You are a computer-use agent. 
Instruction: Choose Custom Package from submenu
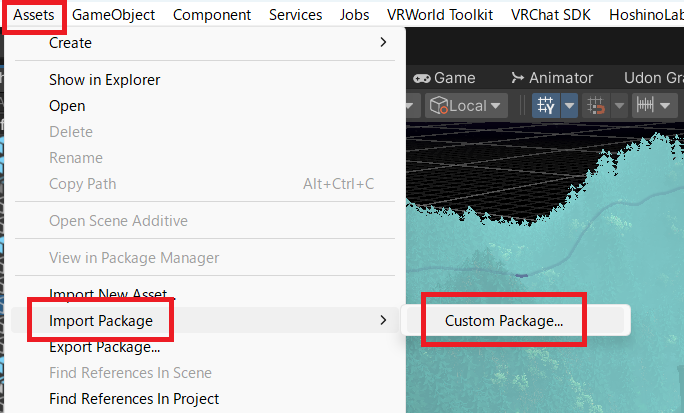[504, 321]
